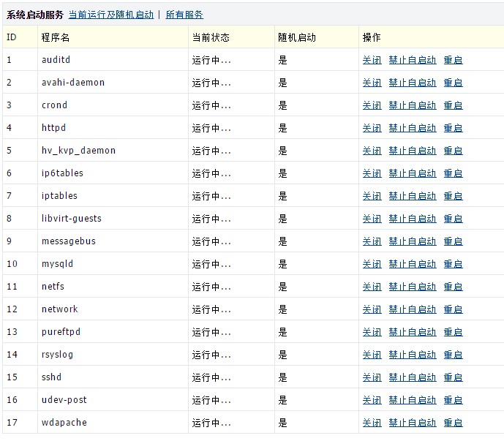Click 关闭 for avahi-daemon
The width and height of the screenshot is (504, 441).
point(372,83)
